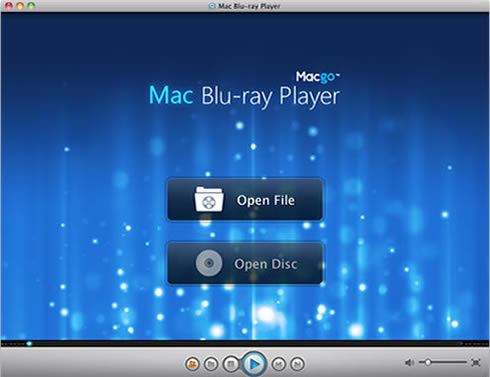Image resolution: width=490 pixels, height=377 pixels.
Task: Click the Mac Blu-ray Player title text
Action: pos(244,96)
